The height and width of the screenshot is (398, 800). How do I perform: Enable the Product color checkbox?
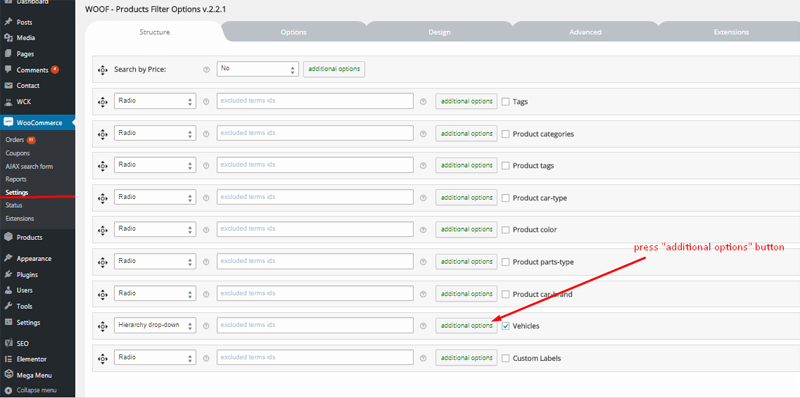pos(506,230)
